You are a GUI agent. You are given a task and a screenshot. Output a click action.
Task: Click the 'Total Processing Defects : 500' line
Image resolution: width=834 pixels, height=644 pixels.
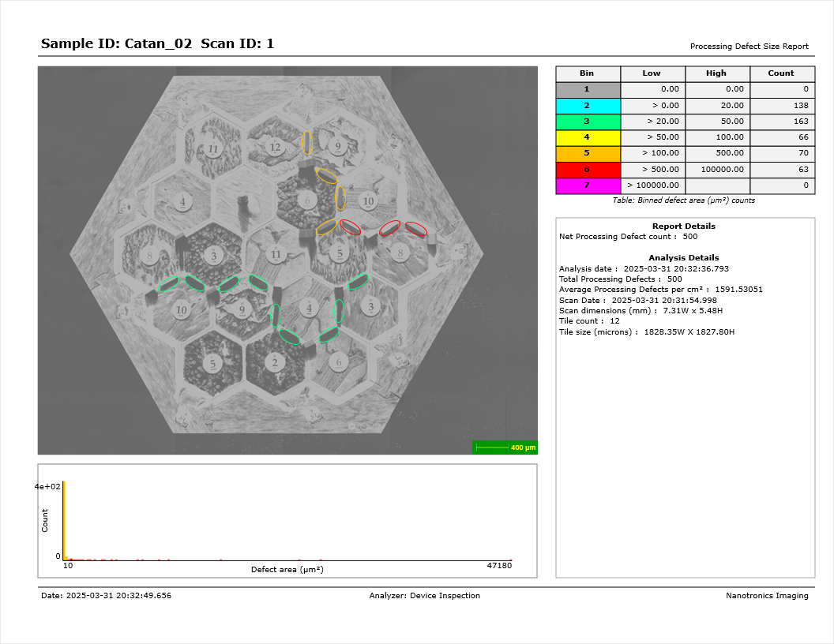click(x=621, y=279)
